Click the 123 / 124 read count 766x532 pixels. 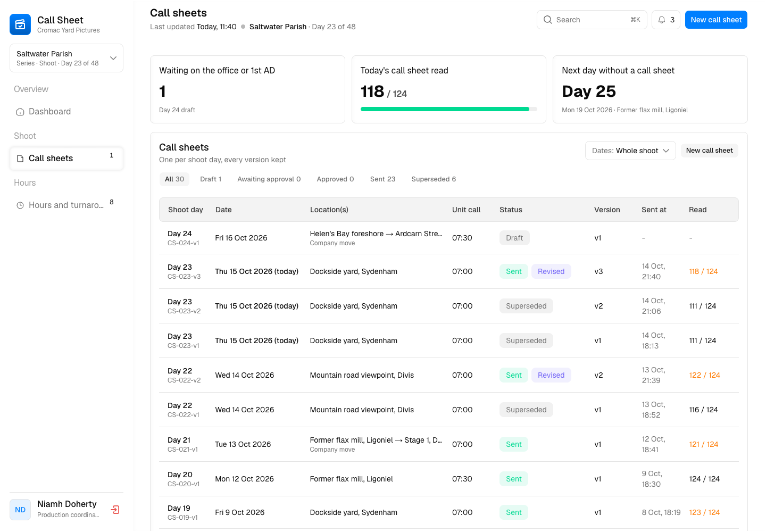point(704,512)
